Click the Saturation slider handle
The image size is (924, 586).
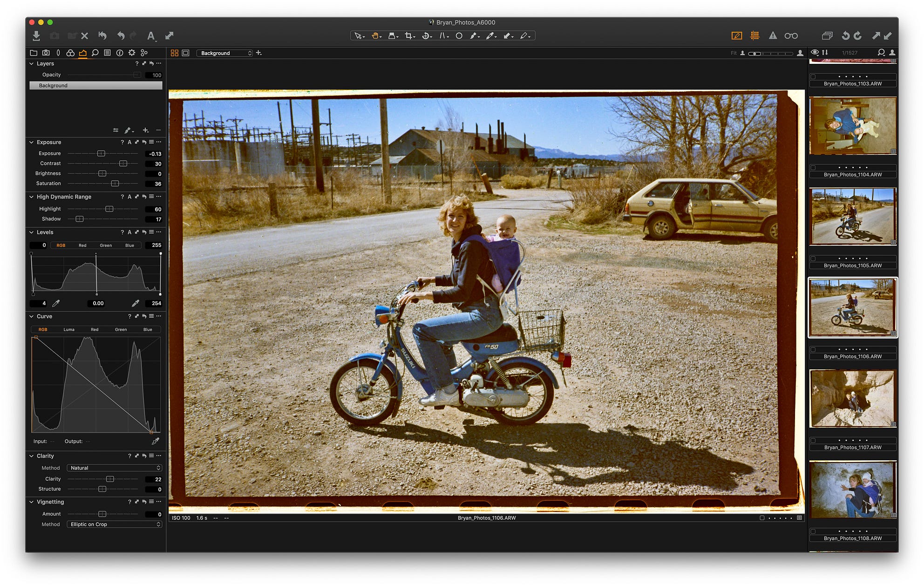(115, 184)
